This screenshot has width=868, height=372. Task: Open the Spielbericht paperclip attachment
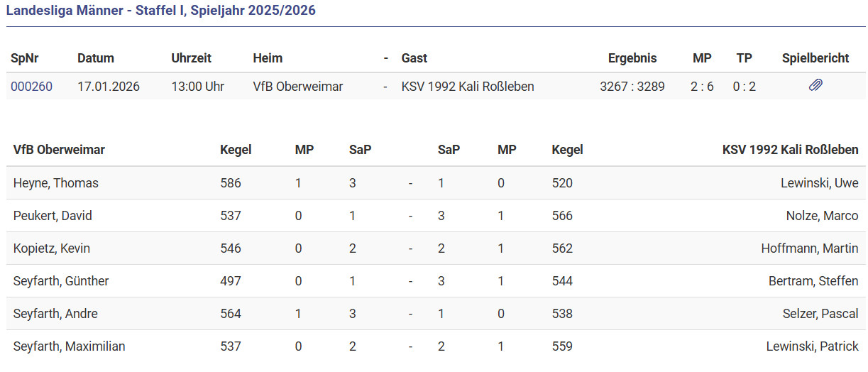(x=815, y=86)
